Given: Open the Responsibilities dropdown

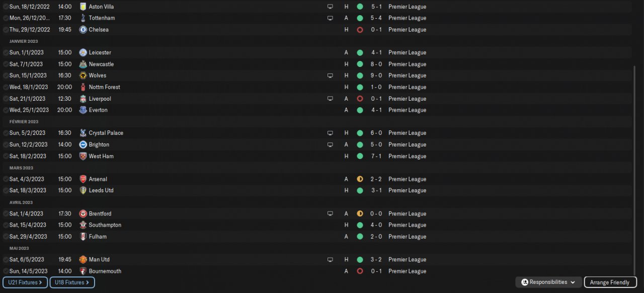Looking at the screenshot, I should [548, 282].
